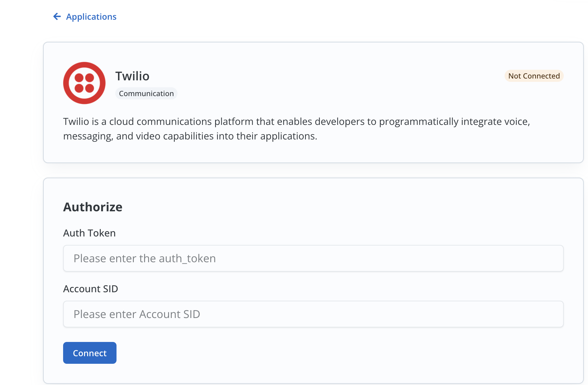Click the 'Please enter the auth_token' placeholder
The width and height of the screenshot is (588, 385).
(145, 258)
